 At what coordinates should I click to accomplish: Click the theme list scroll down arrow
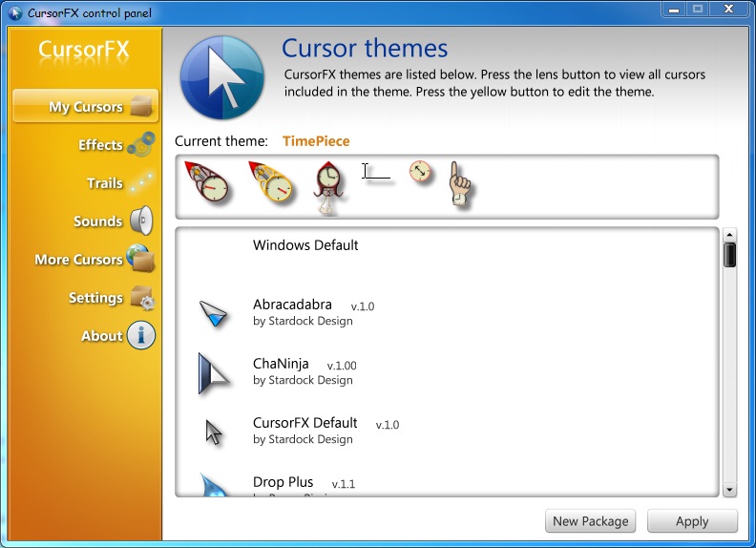729,490
